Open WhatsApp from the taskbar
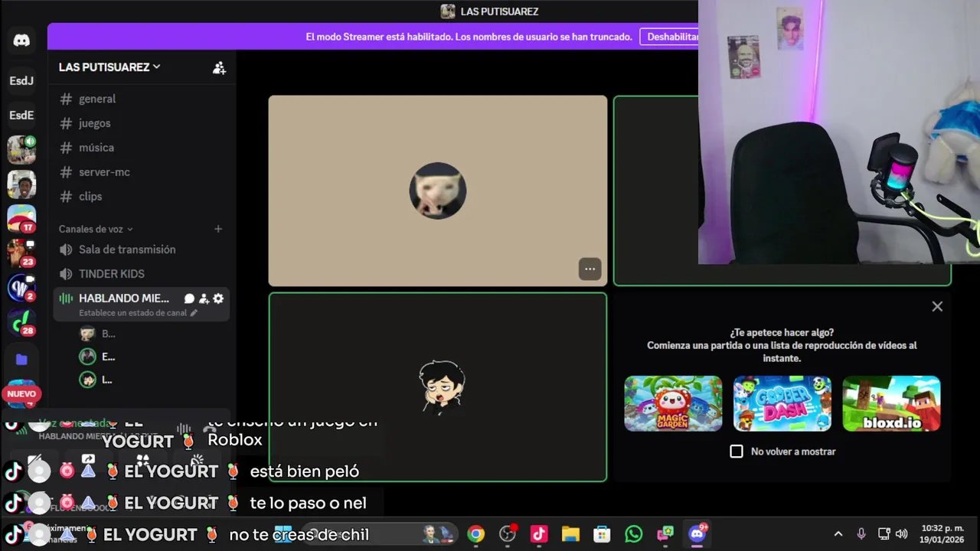The width and height of the screenshot is (980, 551). coord(633,534)
